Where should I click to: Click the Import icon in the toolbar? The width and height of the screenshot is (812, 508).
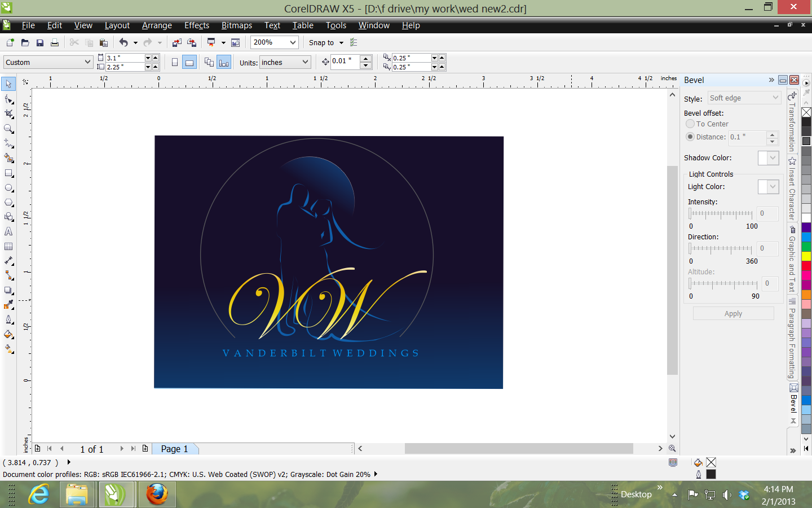[x=177, y=43]
